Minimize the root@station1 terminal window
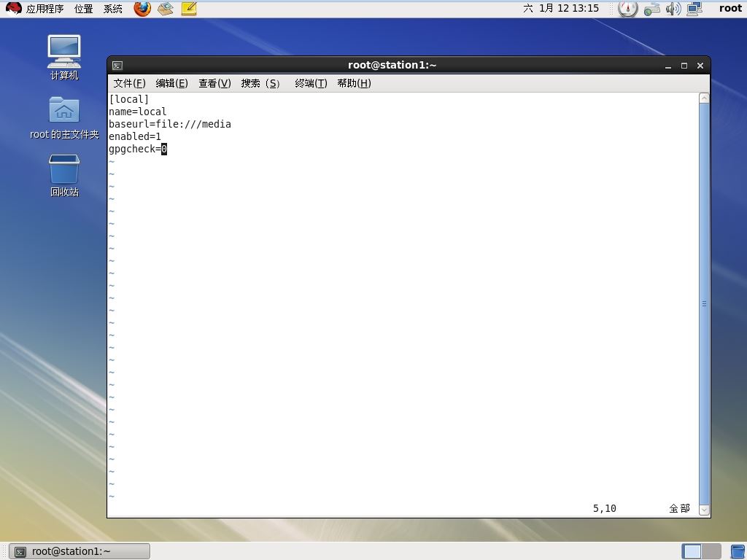 point(668,66)
